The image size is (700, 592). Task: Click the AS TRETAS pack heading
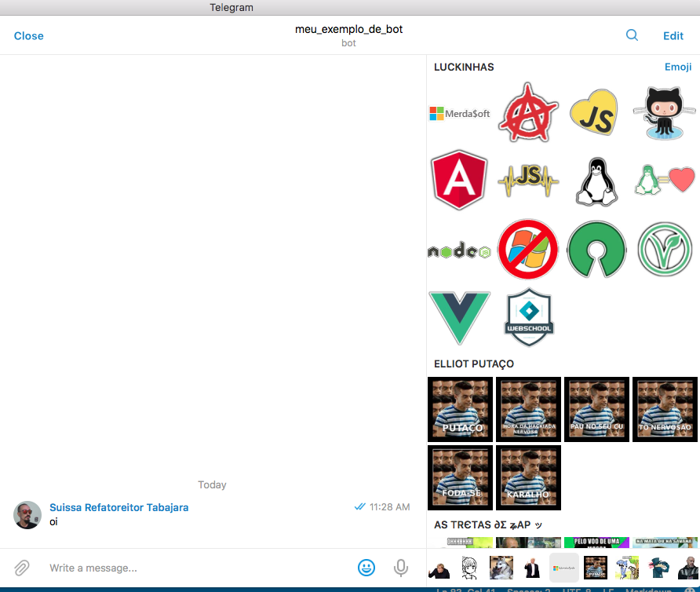[488, 525]
